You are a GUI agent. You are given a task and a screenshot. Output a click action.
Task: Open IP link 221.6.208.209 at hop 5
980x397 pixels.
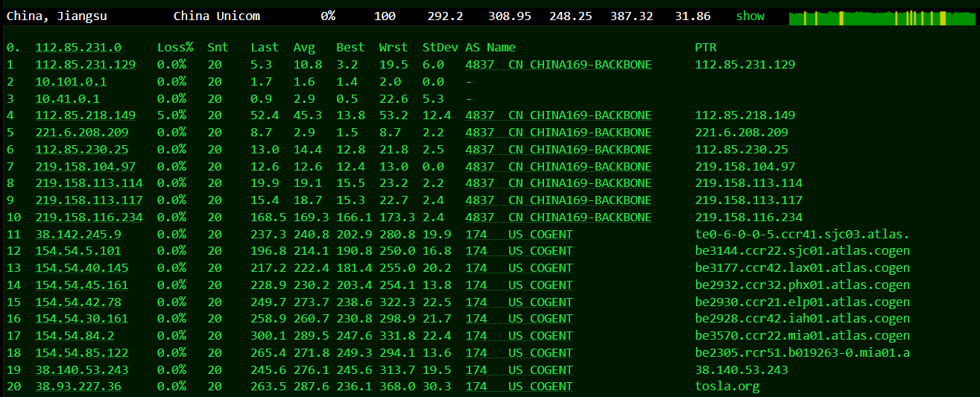[82, 133]
